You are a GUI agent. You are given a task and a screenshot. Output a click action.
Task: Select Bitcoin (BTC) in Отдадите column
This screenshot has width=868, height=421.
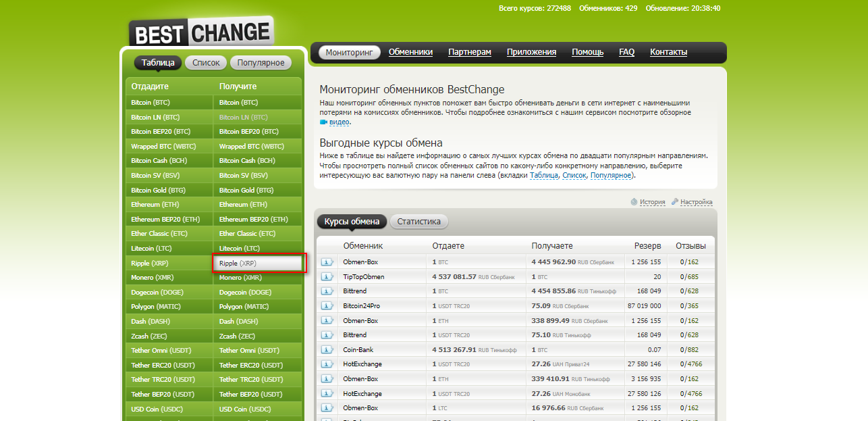pyautogui.click(x=169, y=103)
